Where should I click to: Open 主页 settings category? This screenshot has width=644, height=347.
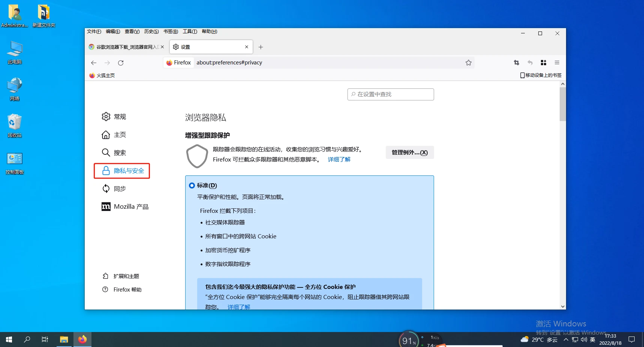click(x=114, y=135)
